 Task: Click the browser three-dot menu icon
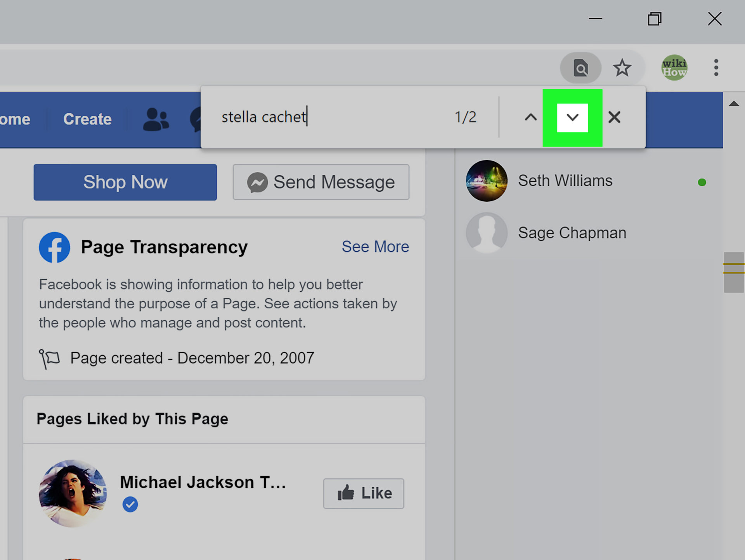[x=716, y=67]
